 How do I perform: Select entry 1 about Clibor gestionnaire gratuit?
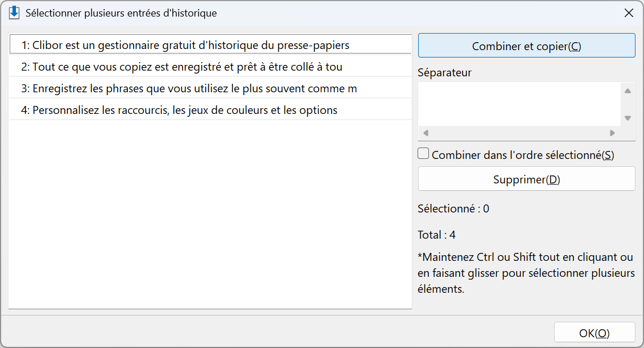coord(210,44)
